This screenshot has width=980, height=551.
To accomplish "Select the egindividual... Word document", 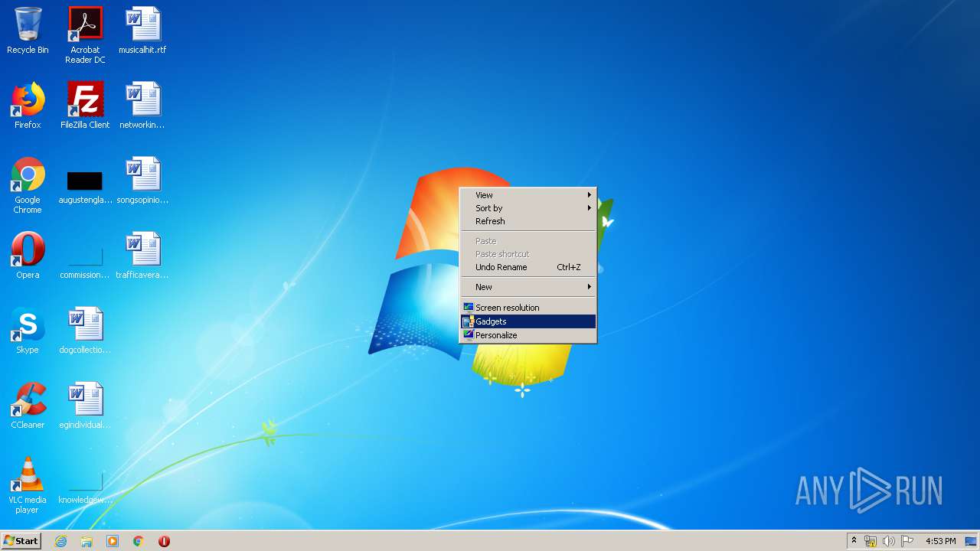I will (85, 406).
